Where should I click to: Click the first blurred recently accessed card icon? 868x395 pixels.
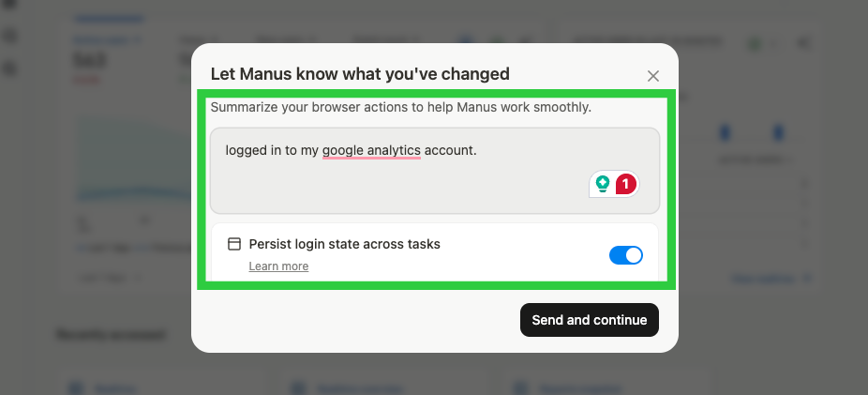75,387
